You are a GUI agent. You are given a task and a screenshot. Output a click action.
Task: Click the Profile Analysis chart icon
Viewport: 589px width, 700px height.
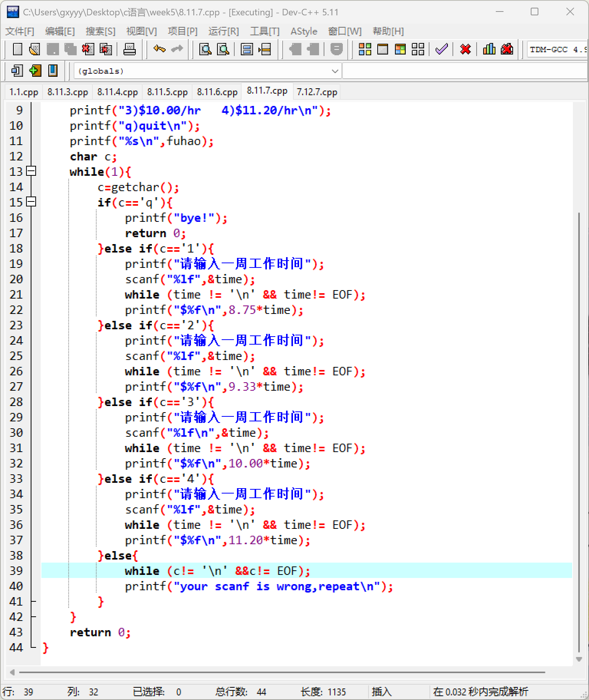[x=489, y=49]
